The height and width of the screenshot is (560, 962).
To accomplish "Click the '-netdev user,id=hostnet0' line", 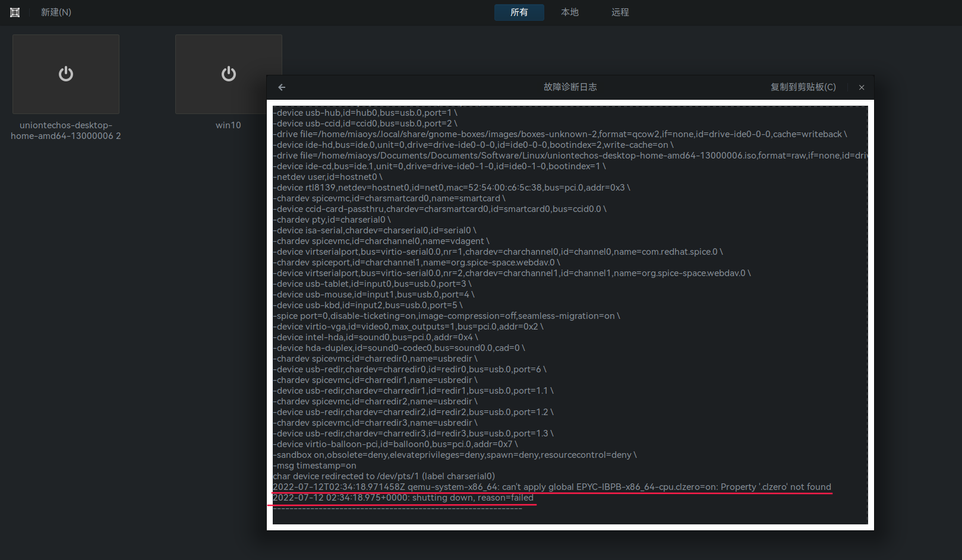I will click(327, 177).
